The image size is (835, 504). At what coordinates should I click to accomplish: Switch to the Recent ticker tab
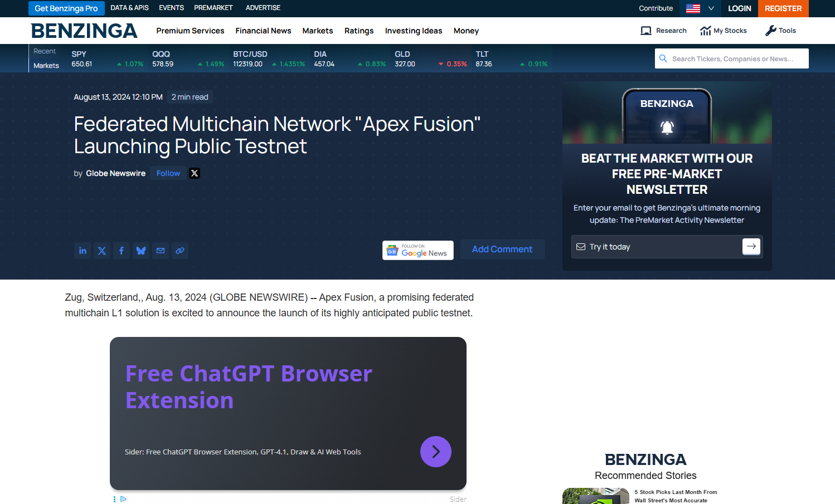(x=45, y=51)
